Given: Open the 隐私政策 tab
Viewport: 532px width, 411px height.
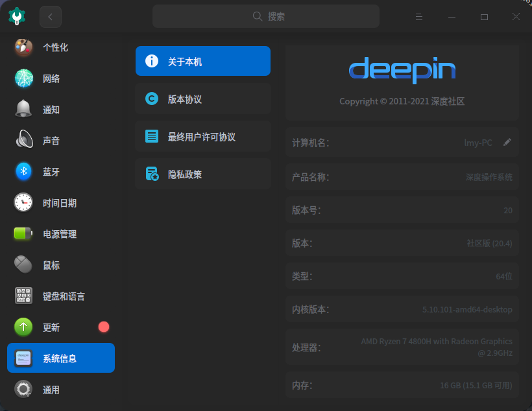Looking at the screenshot, I should pos(203,174).
